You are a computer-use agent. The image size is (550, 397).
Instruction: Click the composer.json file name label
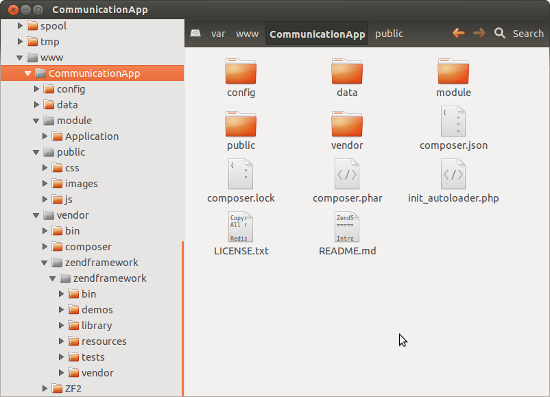(453, 146)
